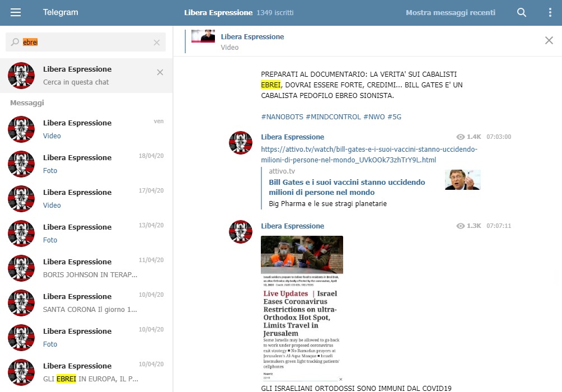Click the '1349 iscritti' subscriber count

click(275, 12)
